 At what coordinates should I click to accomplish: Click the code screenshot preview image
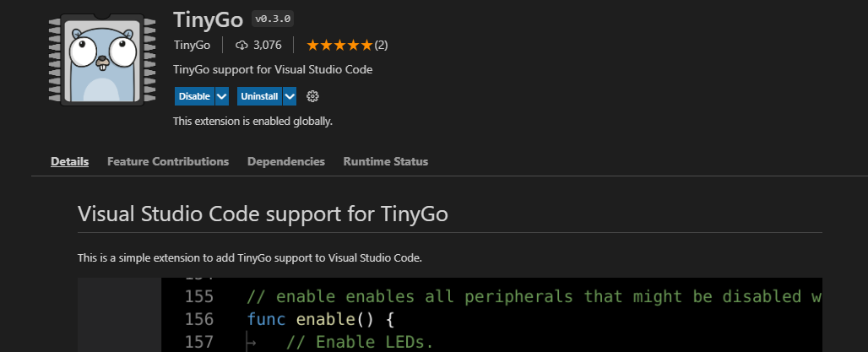click(491, 314)
